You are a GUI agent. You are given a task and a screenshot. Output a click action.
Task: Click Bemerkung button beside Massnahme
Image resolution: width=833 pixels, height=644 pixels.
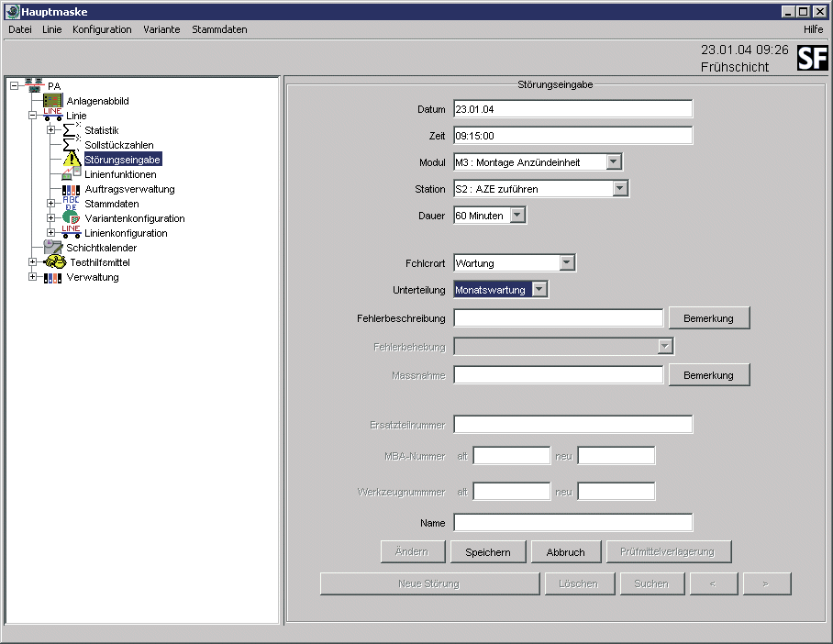click(708, 374)
